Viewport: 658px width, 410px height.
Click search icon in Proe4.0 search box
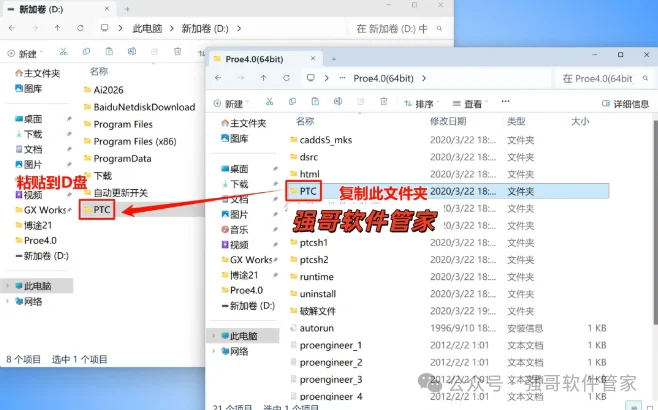point(645,78)
